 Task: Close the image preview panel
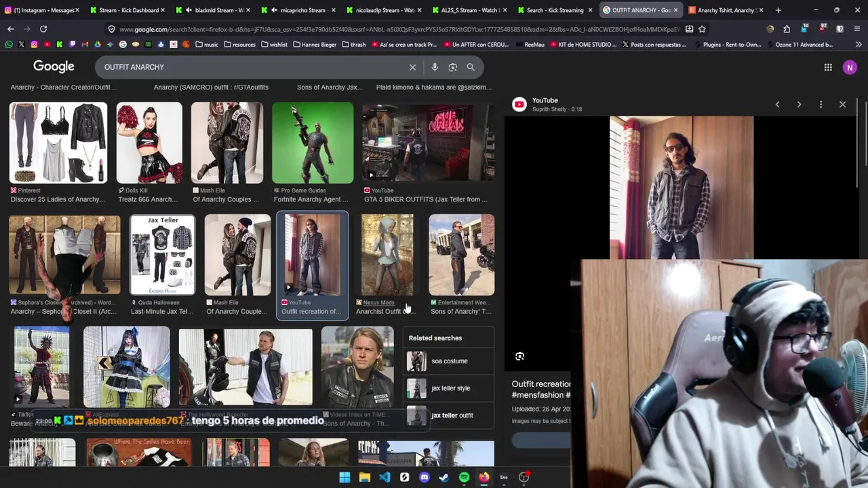click(x=842, y=104)
